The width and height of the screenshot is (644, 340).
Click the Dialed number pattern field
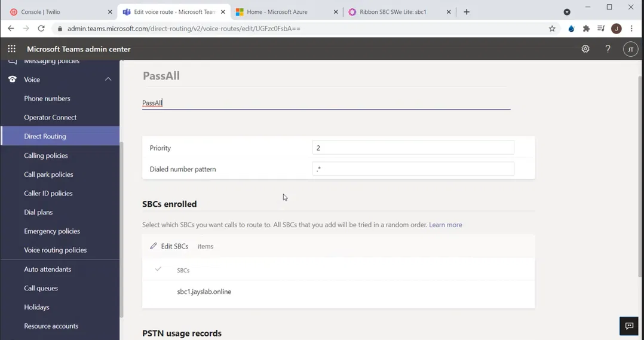413,169
